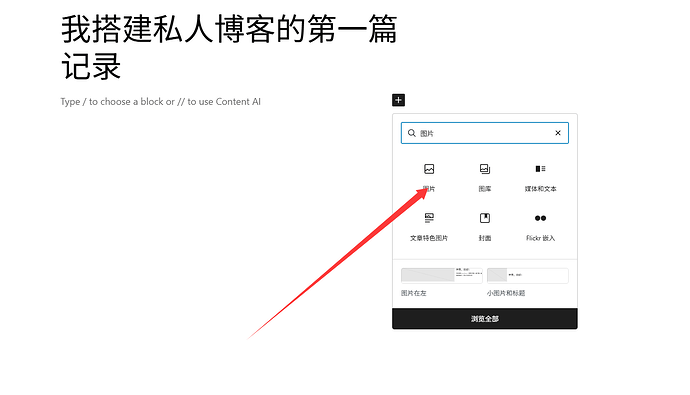Click the block search input field
Screen dimensions: 690x395
point(484,133)
